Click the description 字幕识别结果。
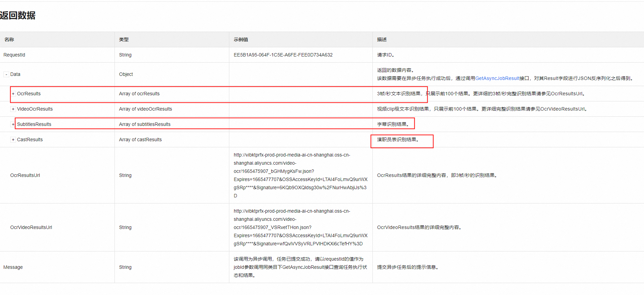 pyautogui.click(x=393, y=124)
